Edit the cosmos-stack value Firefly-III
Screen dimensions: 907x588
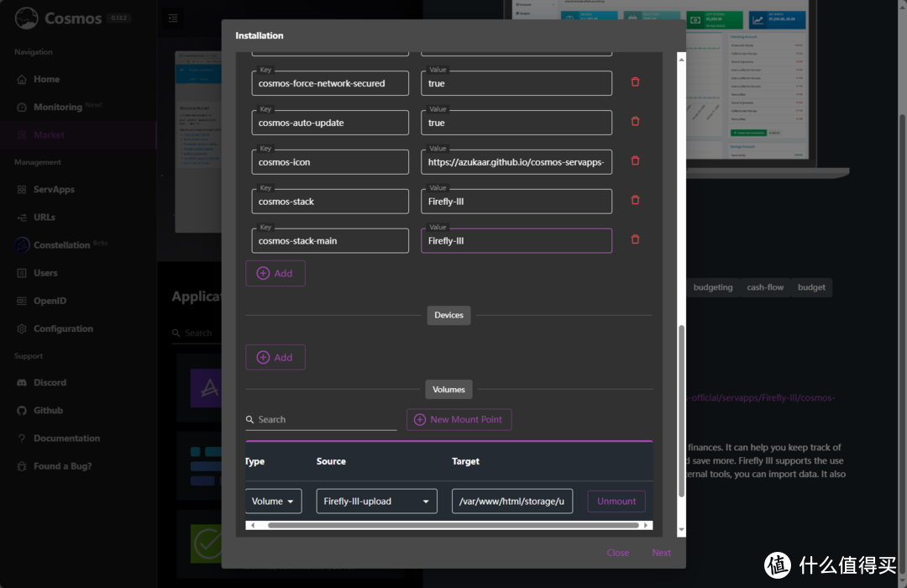point(516,202)
